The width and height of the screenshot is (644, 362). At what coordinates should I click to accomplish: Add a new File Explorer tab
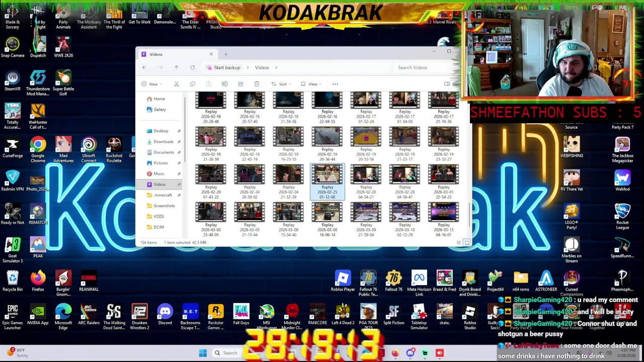point(225,54)
